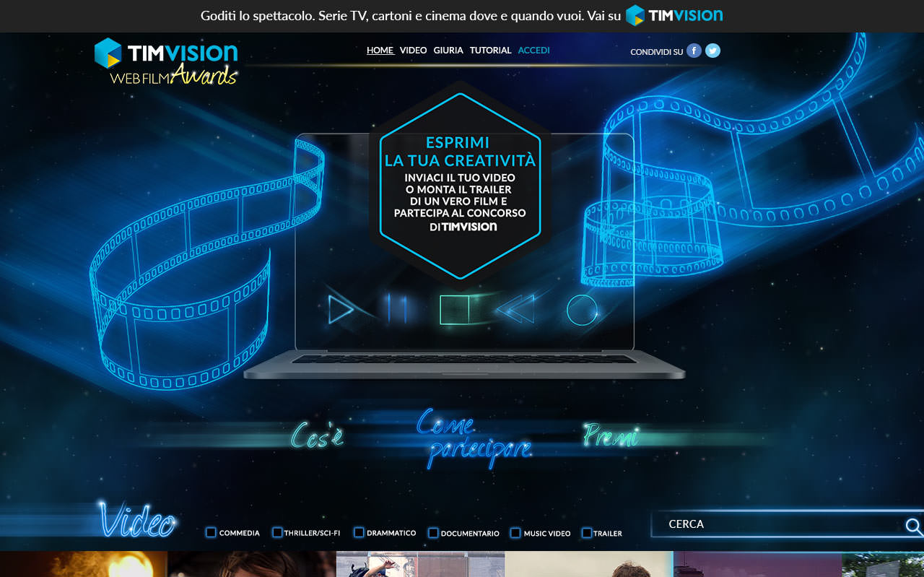Check the Commedia filter

(x=211, y=532)
